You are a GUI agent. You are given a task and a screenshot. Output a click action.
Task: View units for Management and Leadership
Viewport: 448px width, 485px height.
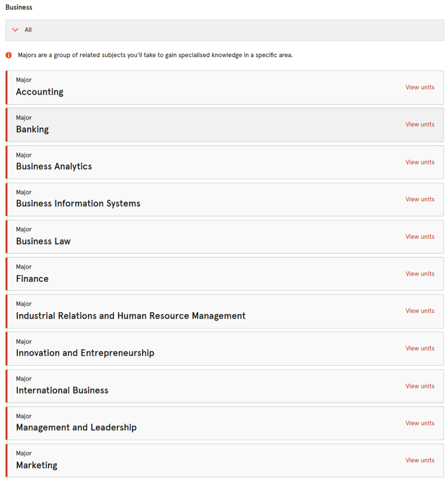click(x=419, y=423)
